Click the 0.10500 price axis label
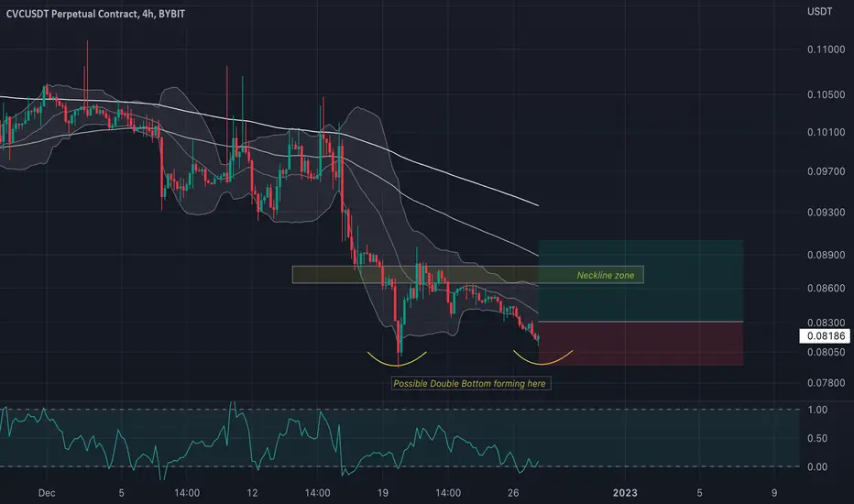The width and height of the screenshot is (854, 504). click(827, 94)
